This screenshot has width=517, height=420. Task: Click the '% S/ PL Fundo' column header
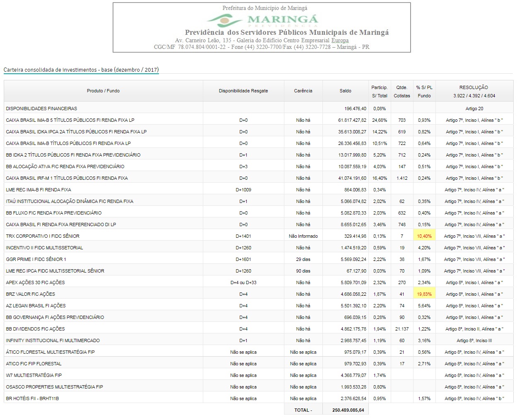424,92
